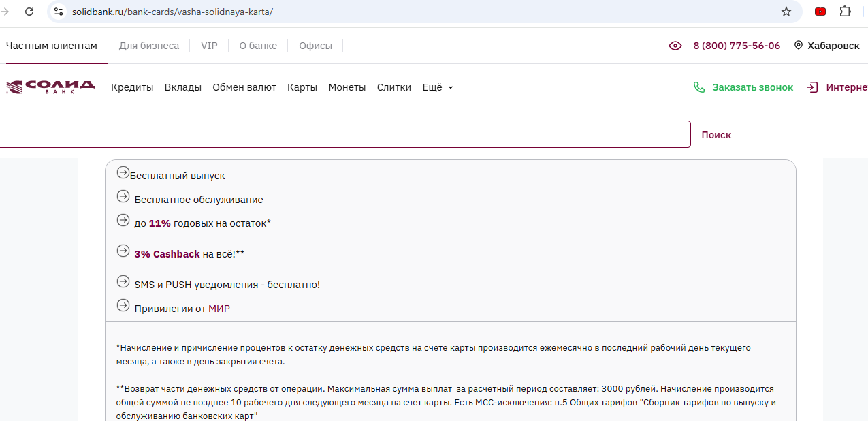Switch to Для бизнеса tab
The width and height of the screenshot is (868, 421).
tap(148, 46)
